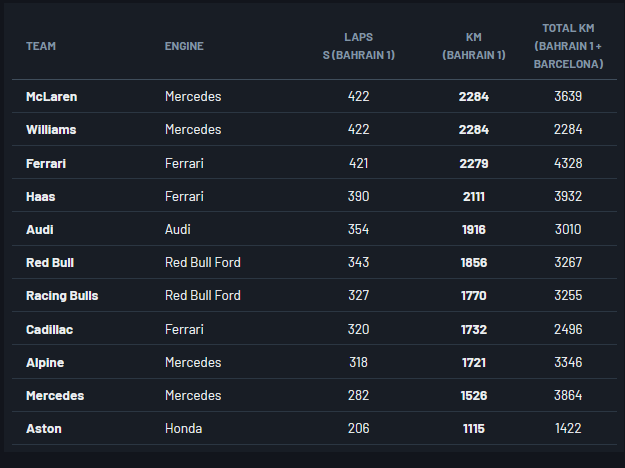Click Red Bull's 1856 km value
625x468 pixels.
(473, 263)
